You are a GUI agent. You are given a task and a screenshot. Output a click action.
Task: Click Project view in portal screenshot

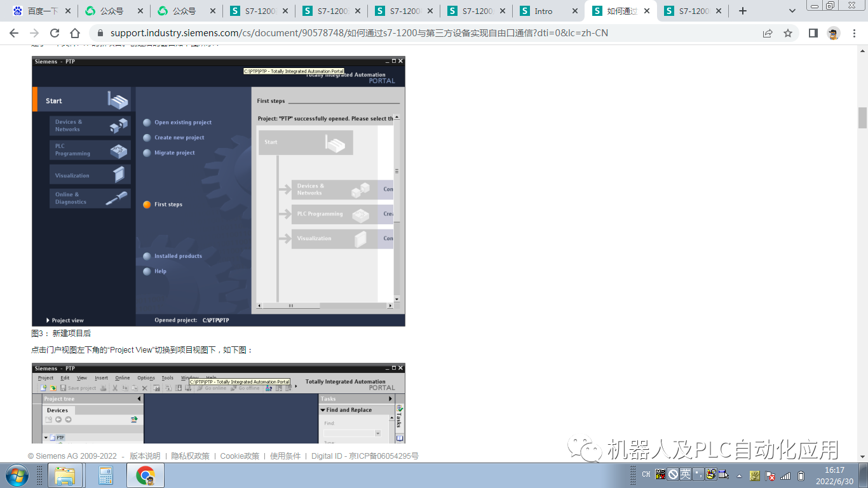pyautogui.click(x=65, y=320)
